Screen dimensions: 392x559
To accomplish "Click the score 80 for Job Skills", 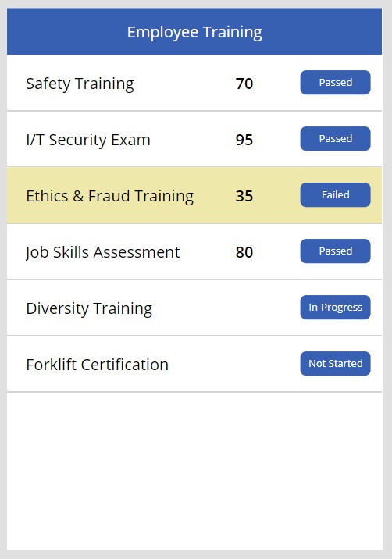I will [244, 252].
